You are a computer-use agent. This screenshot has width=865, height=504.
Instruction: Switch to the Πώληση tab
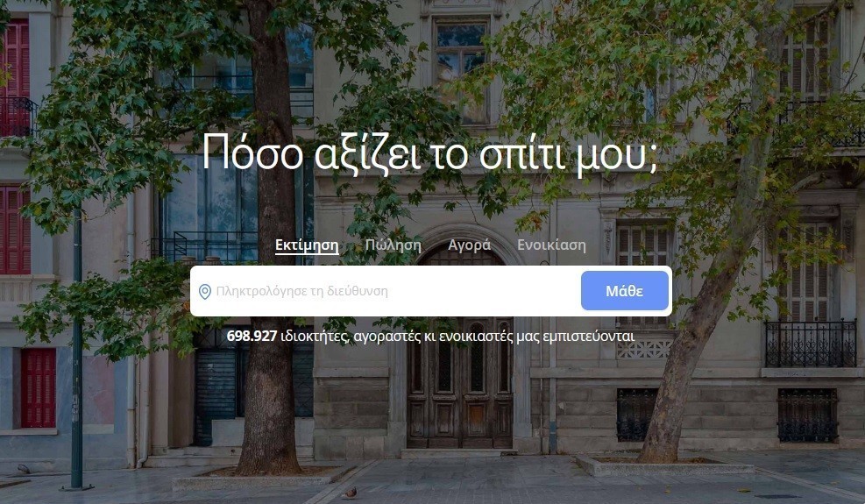(x=393, y=245)
